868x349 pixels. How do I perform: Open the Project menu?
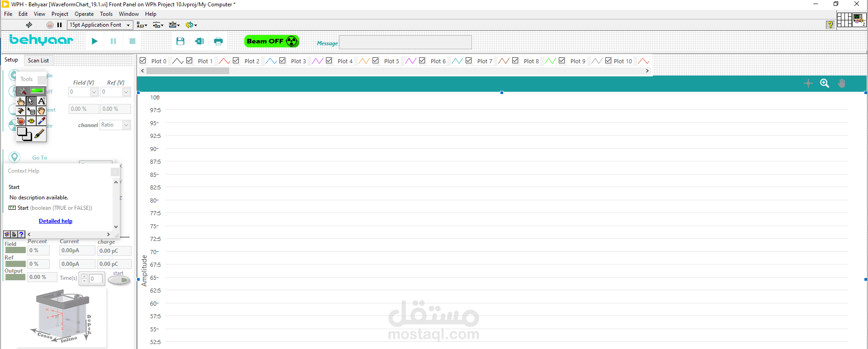pyautogui.click(x=60, y=14)
